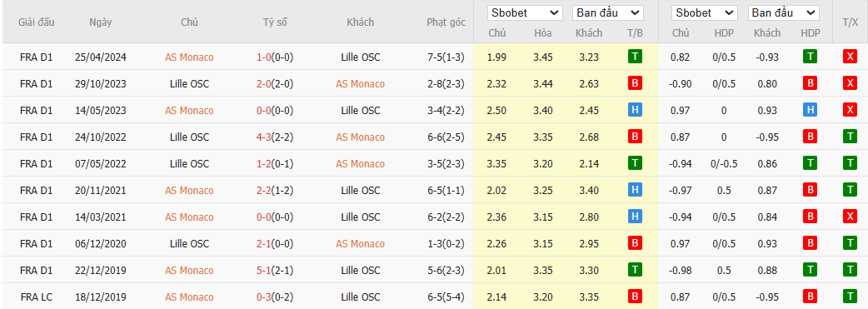868x309 pixels.
Task: Open the first Ban đầu odds dropdown
Action: coord(608,12)
